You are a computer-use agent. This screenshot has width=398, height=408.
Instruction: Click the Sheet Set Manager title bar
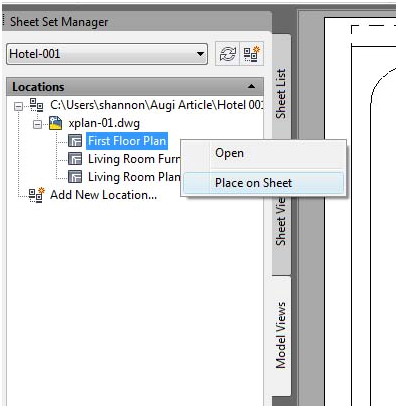click(x=137, y=22)
